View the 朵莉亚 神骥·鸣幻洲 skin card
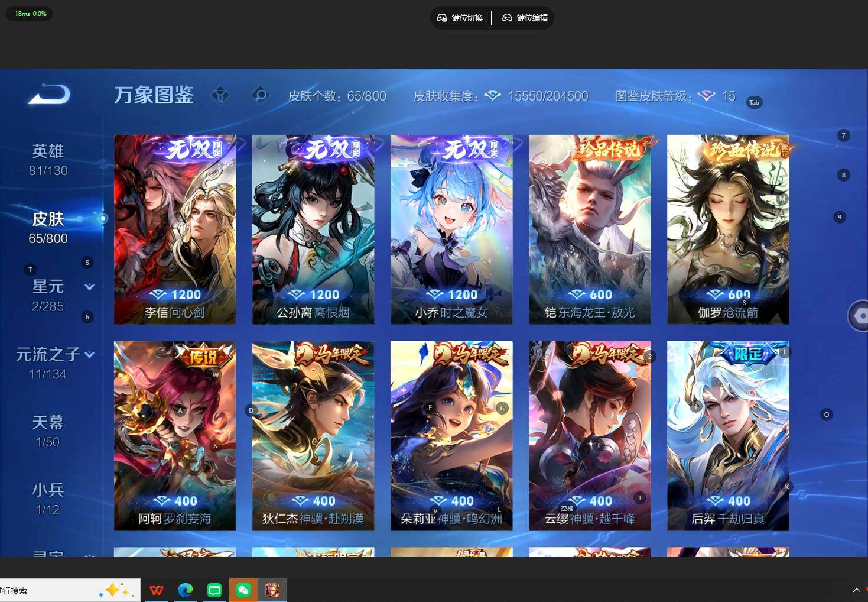 pyautogui.click(x=451, y=436)
